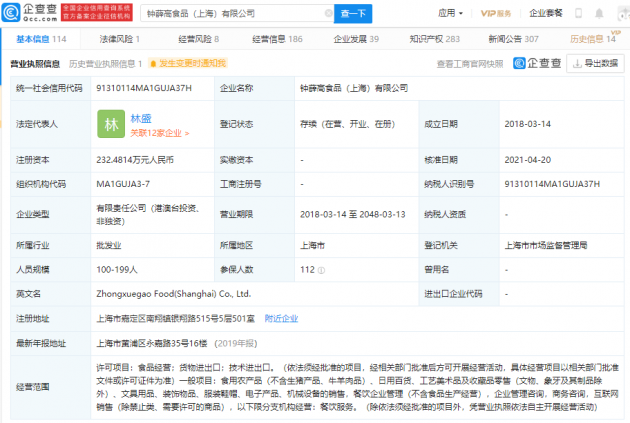Click the 查一下 search button

[x=353, y=14]
